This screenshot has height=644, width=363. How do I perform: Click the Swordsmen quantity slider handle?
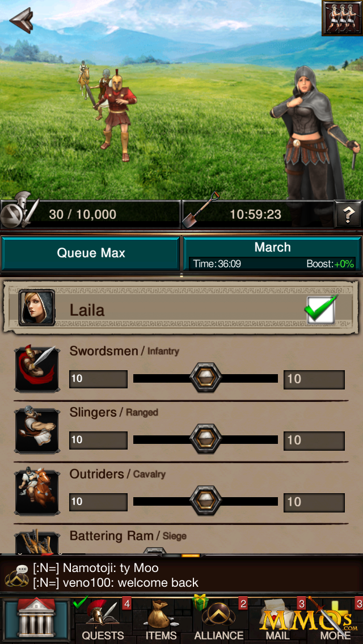coord(205,378)
